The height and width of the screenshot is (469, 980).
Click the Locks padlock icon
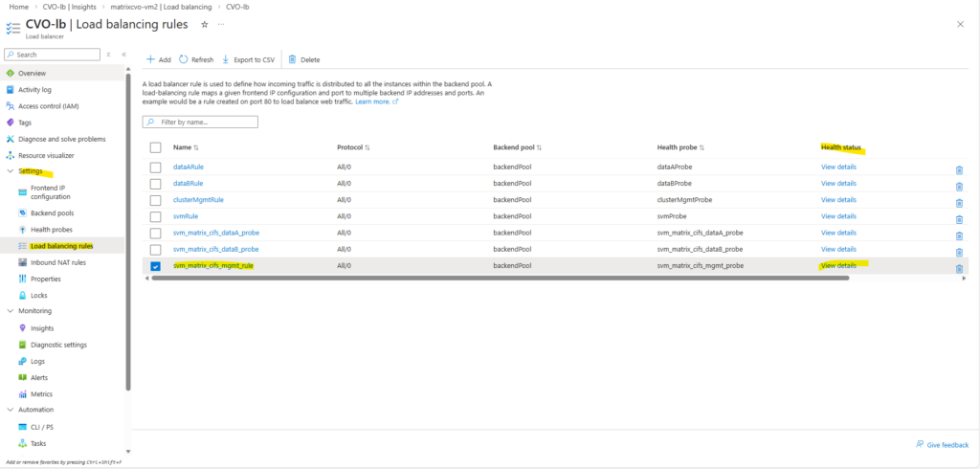click(23, 295)
